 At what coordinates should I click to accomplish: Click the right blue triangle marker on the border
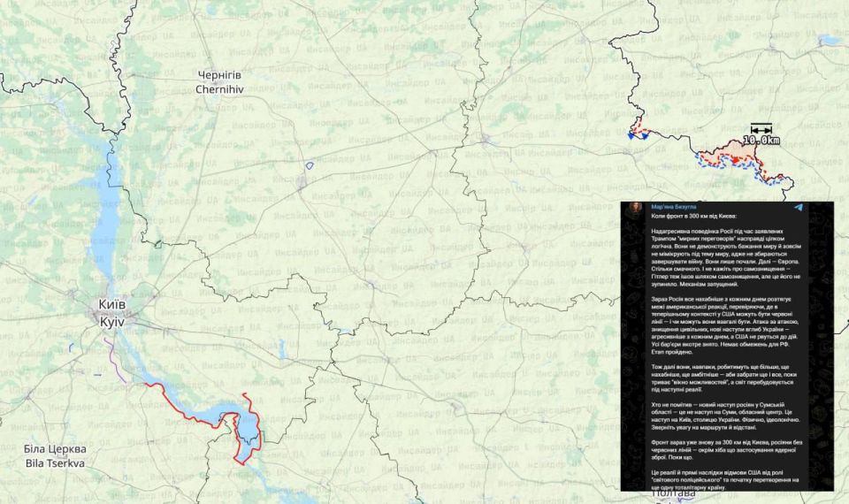[646, 135]
